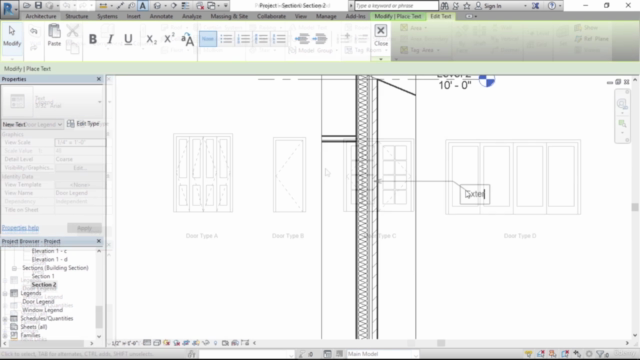Open the Massing & Site ribbon tab
The width and height of the screenshot is (640, 360).
click(x=229, y=16)
